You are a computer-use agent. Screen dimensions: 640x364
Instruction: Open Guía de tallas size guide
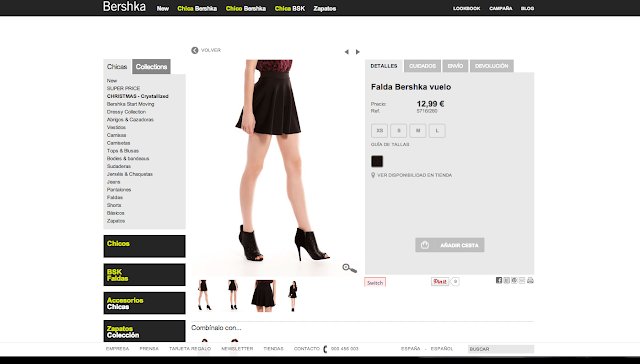(x=390, y=144)
